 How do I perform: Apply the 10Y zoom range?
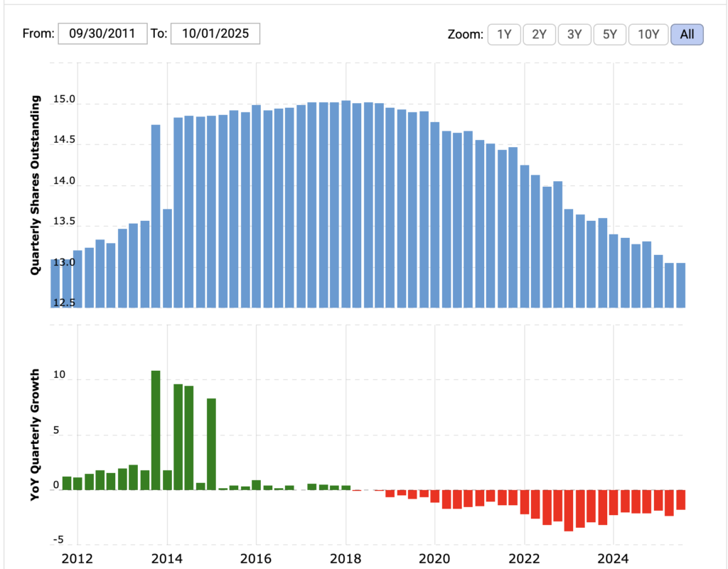point(648,34)
